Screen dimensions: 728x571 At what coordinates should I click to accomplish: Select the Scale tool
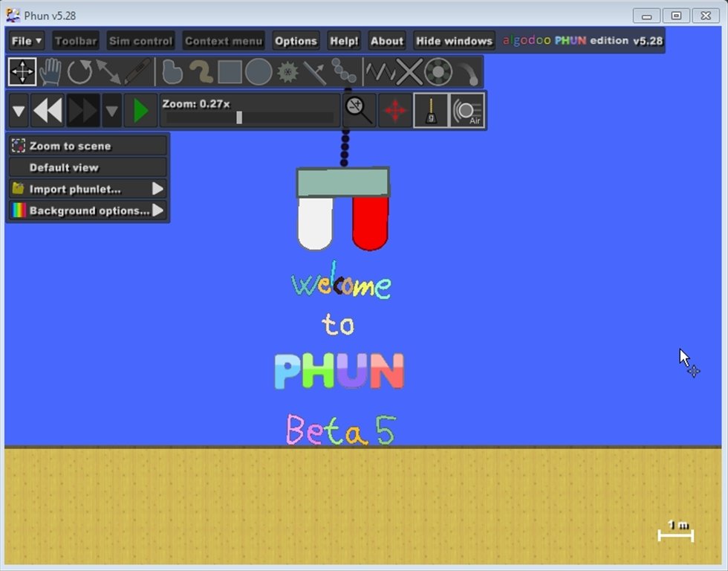click(x=108, y=71)
